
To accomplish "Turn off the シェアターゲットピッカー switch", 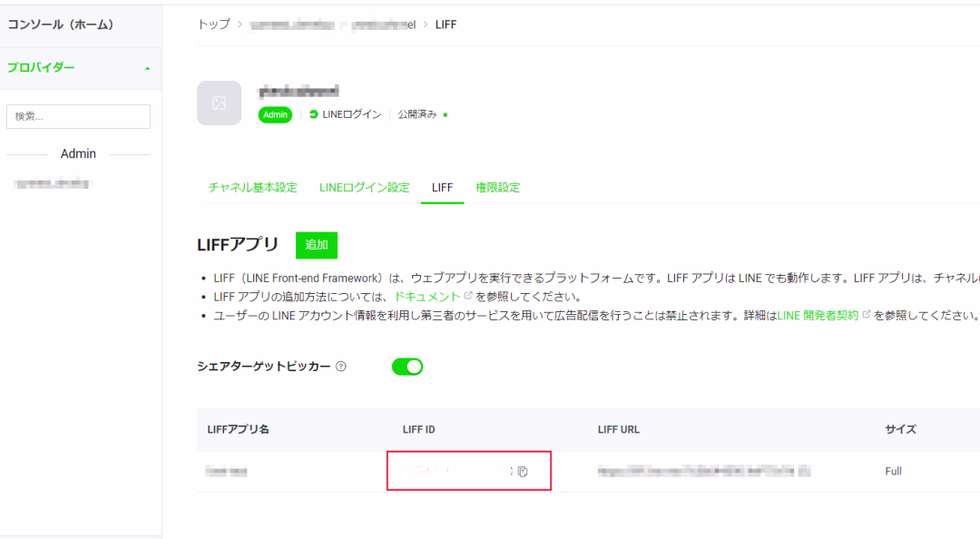I will click(407, 367).
